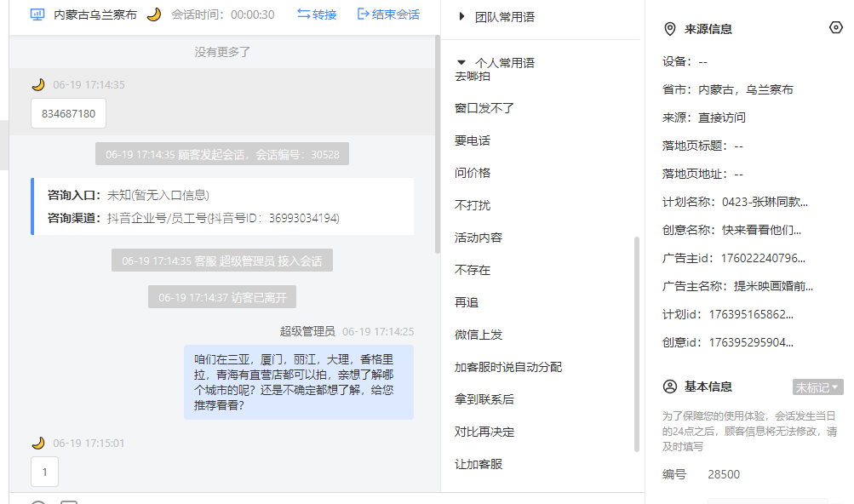Viewport: 854px width, 504px height.
Task: Select the 不打扰 quick phrase
Action: click(473, 205)
